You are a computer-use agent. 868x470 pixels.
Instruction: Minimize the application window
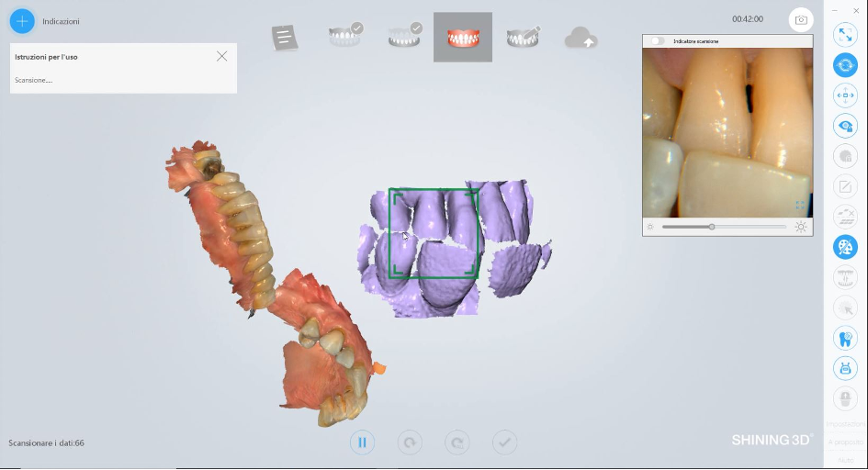pos(835,10)
